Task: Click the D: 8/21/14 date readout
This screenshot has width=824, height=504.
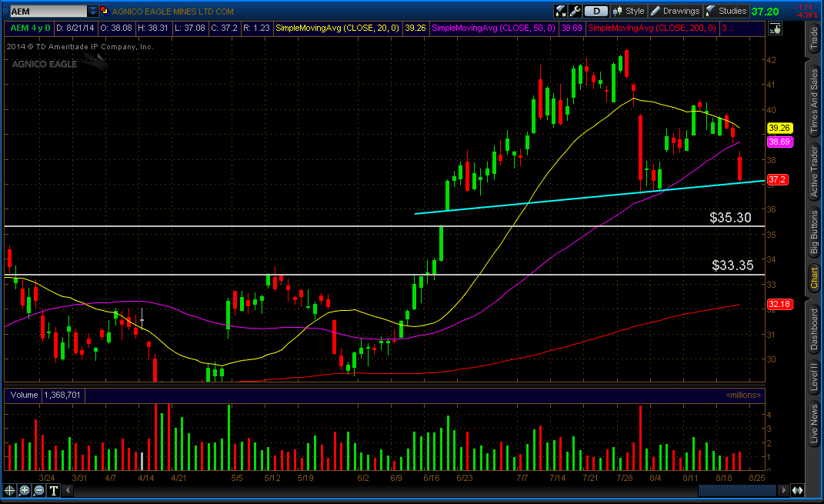Action: 75,28
